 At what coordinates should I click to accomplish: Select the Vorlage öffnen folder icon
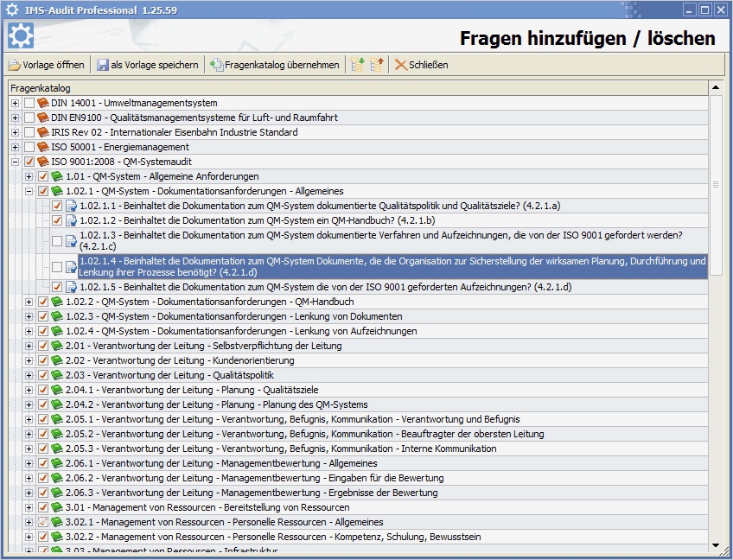point(16,64)
